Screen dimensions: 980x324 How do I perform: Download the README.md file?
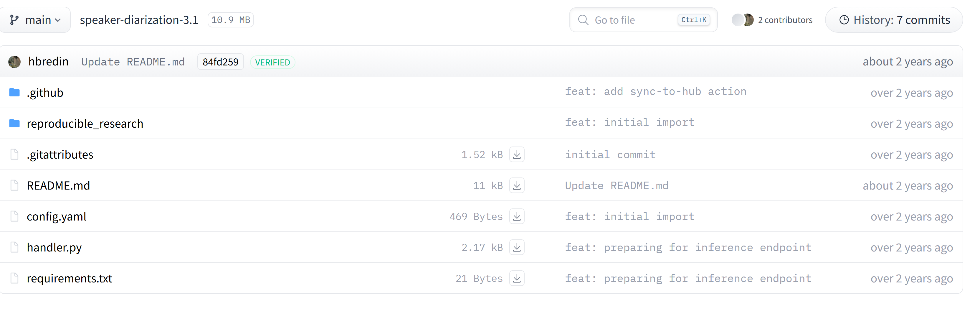pyautogui.click(x=517, y=185)
